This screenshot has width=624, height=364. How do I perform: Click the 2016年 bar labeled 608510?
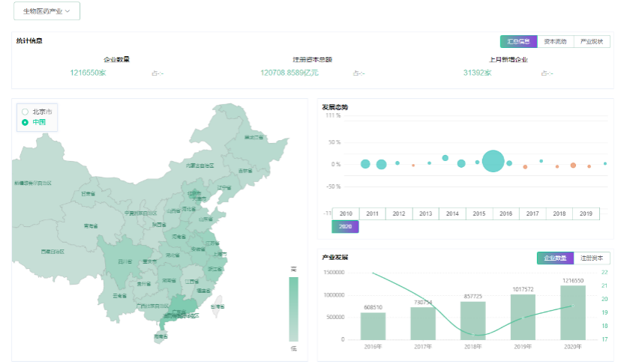point(373,326)
